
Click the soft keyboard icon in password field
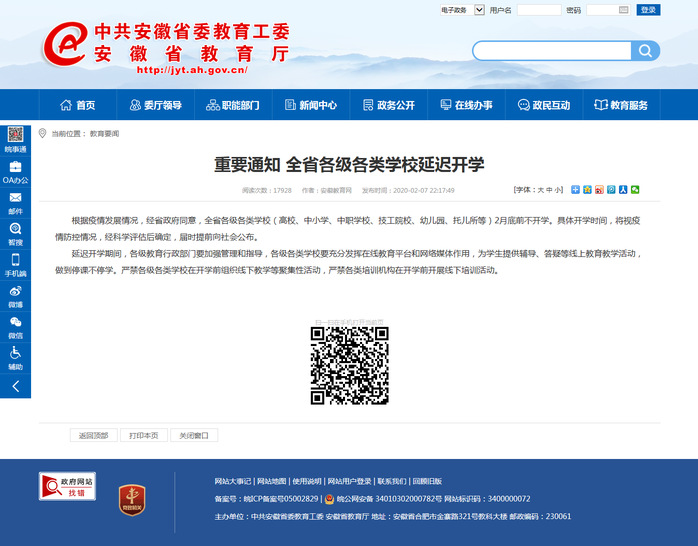[x=624, y=10]
